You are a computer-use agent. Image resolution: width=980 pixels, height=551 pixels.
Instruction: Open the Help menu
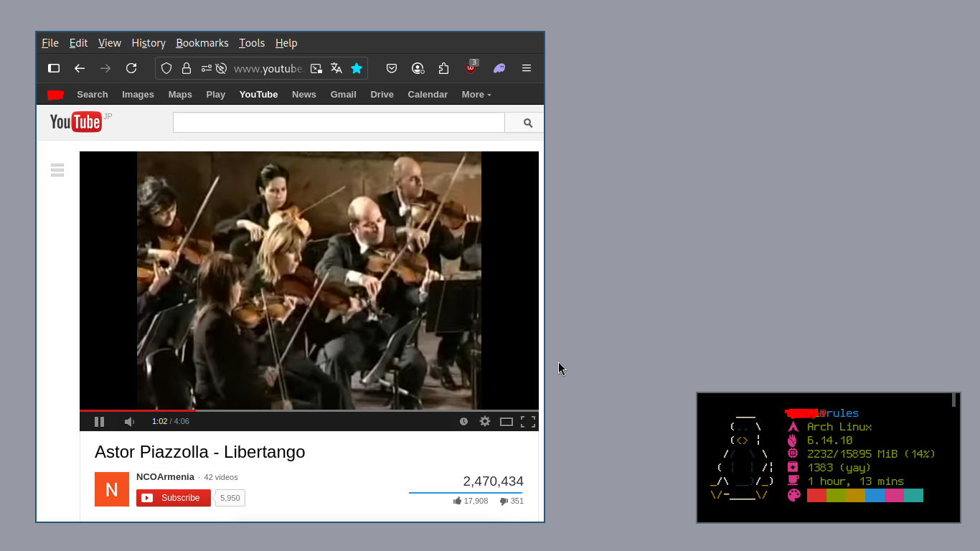(x=286, y=43)
